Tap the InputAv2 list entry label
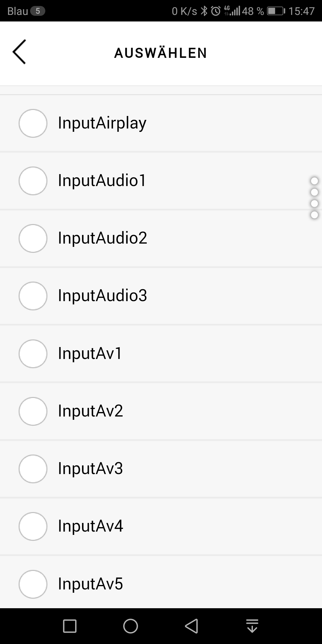Viewport: 322px width, 644px height. [x=90, y=411]
